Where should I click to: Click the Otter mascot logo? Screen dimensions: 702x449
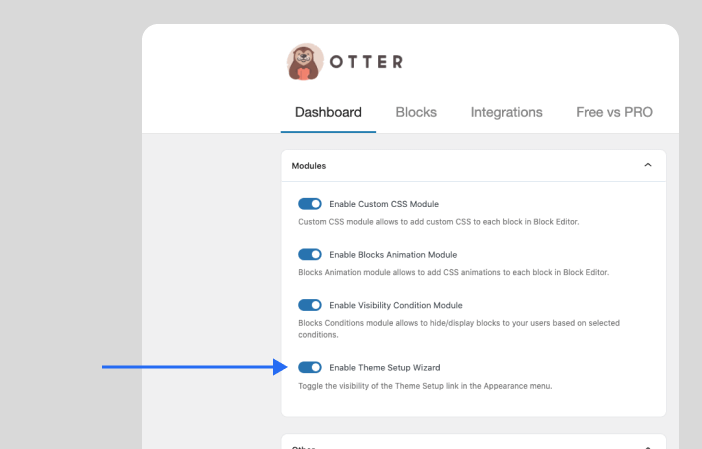[x=305, y=62]
